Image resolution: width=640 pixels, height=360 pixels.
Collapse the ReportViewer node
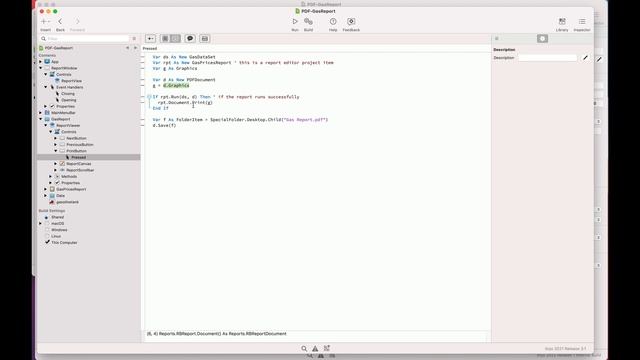pos(46,125)
